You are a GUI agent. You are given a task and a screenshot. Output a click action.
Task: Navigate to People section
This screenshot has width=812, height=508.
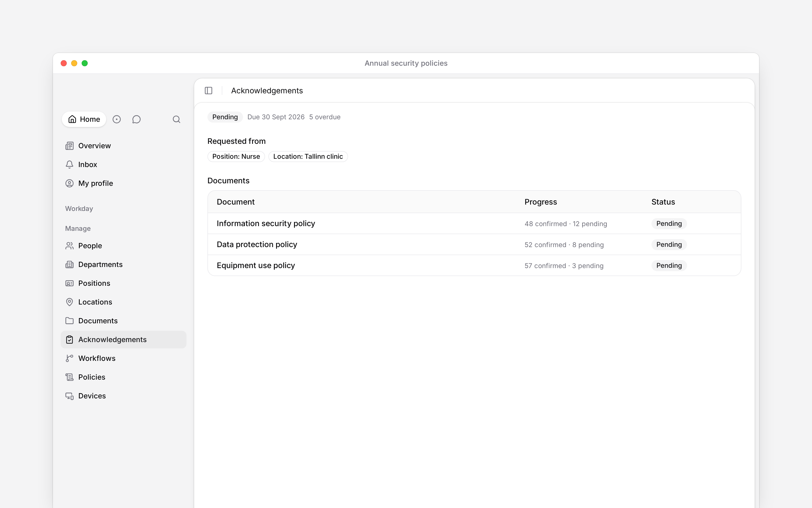(124, 246)
